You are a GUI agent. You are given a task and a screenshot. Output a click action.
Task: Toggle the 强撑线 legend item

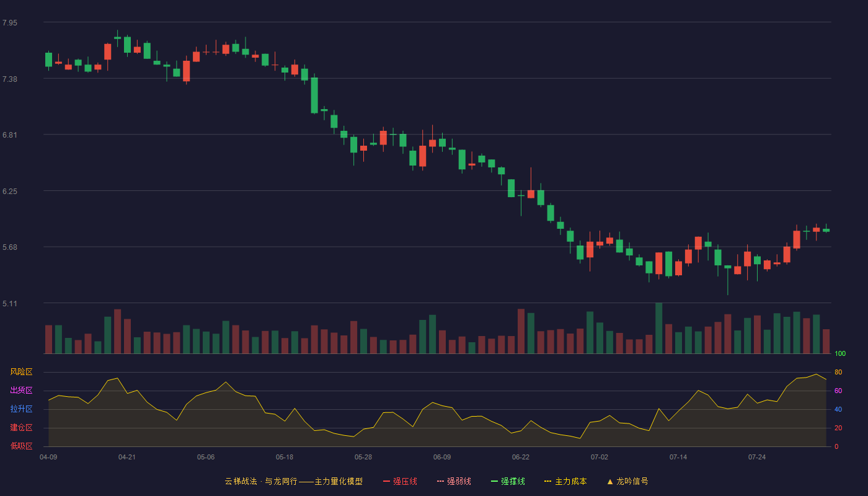(x=508, y=481)
